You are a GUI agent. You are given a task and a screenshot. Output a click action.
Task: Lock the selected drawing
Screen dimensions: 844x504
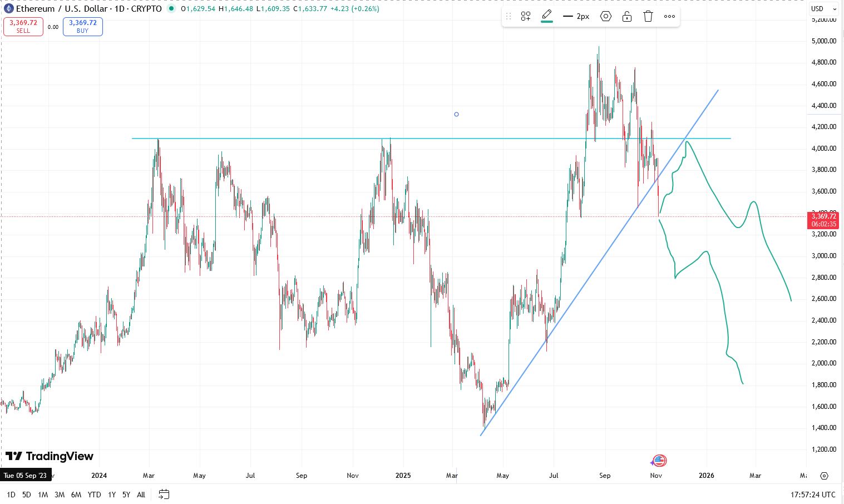pos(627,16)
